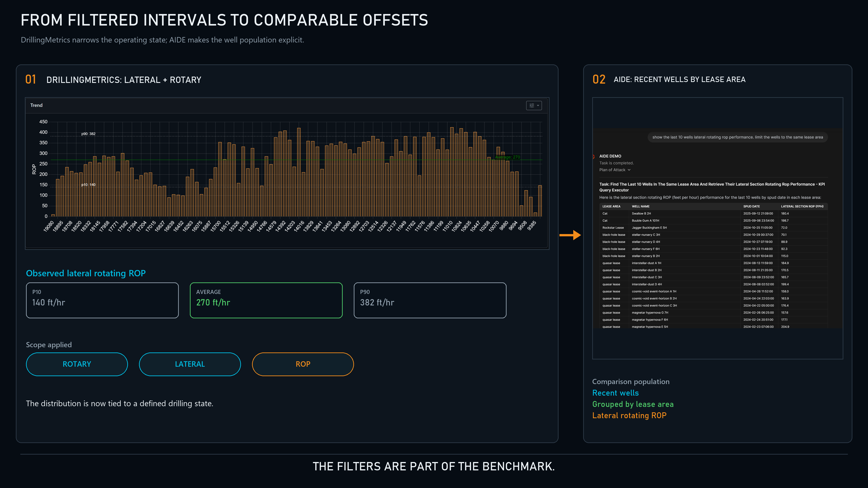
Task: Select the stellar-nursery D 4H row
Action: (x=713, y=242)
